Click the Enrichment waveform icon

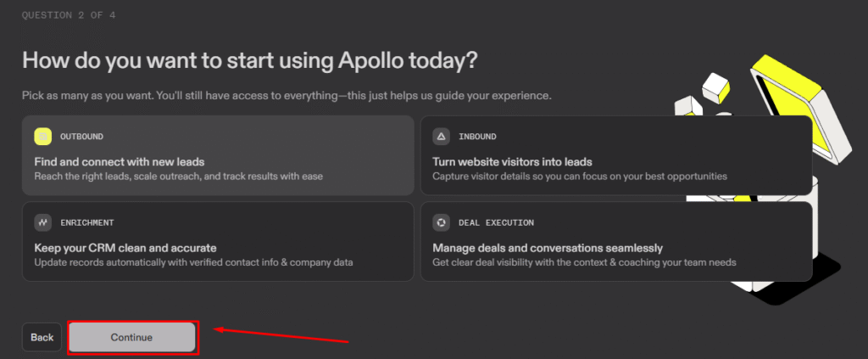coord(43,222)
